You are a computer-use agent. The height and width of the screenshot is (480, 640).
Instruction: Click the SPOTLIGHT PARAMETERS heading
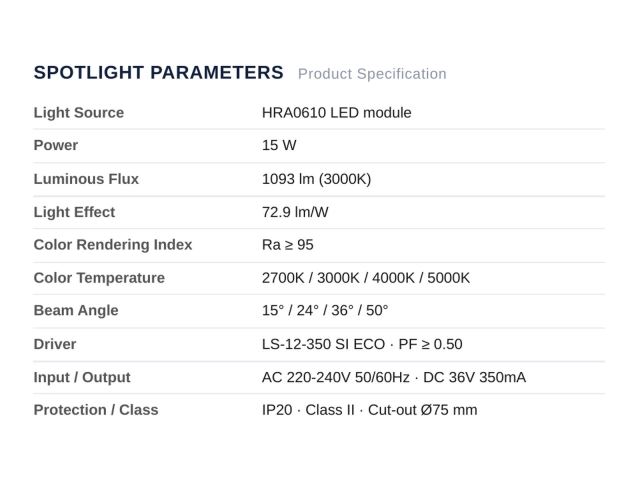pyautogui.click(x=158, y=73)
